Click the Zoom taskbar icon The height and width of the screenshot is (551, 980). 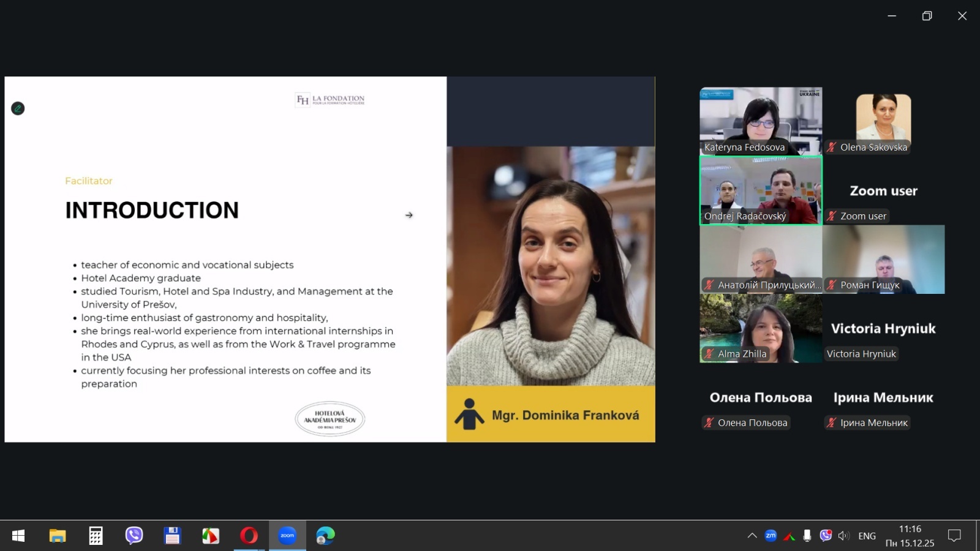[287, 536]
